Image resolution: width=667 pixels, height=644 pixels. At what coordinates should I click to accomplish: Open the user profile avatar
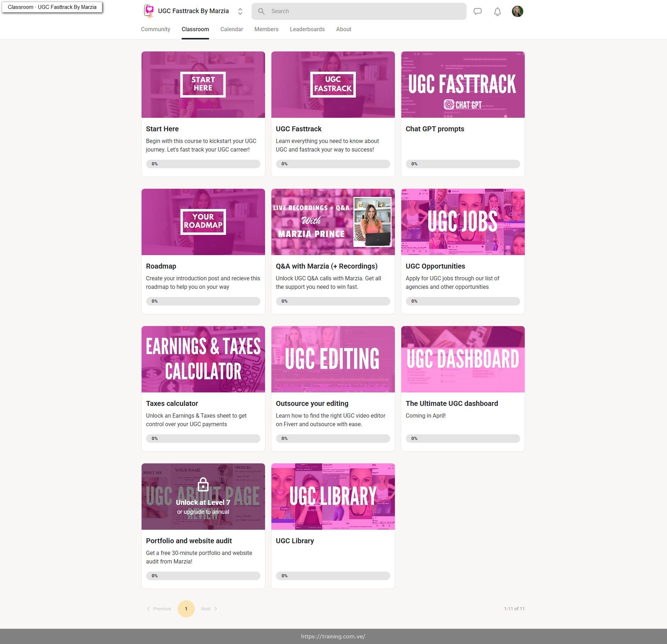[517, 11]
